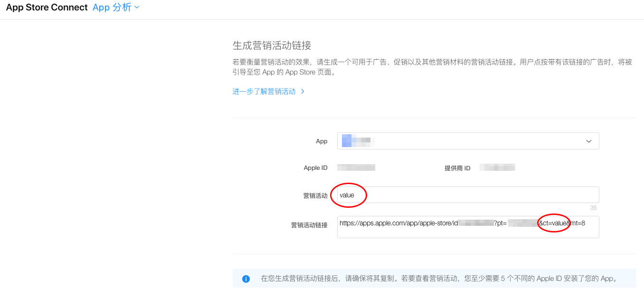Click the circled &ct=value parameter in the link

pos(553,223)
